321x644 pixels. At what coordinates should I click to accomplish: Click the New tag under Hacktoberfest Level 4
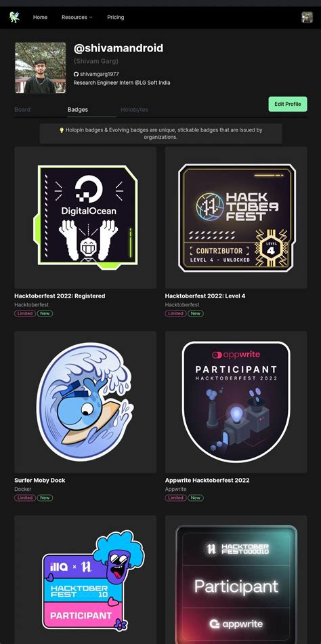point(196,313)
